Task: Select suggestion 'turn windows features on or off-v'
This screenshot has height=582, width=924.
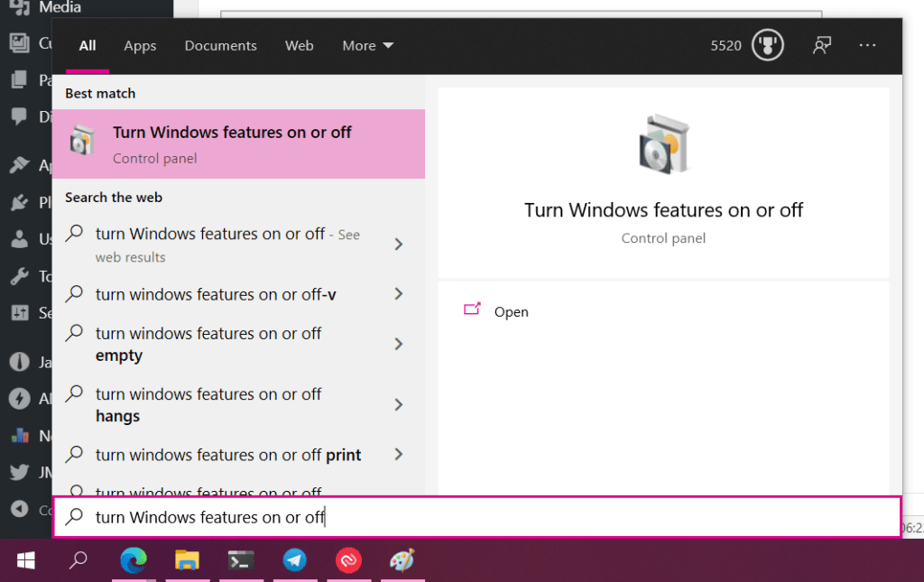Action: (x=216, y=294)
